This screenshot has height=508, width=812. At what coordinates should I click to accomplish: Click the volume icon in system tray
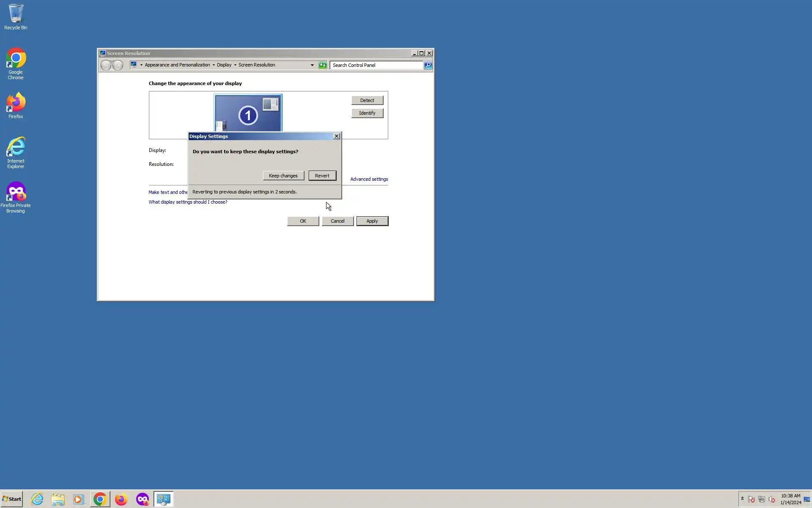click(772, 500)
